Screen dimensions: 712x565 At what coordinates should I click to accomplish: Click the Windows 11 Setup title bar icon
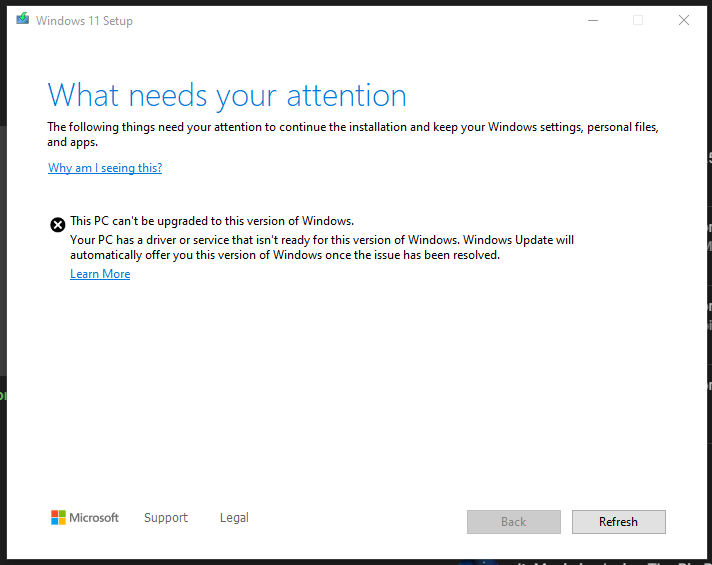23,20
